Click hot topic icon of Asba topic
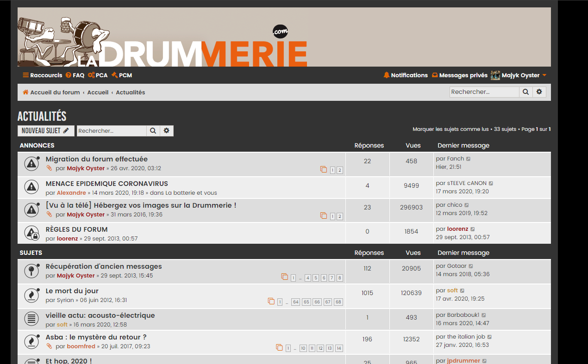588x364 pixels. (31, 341)
